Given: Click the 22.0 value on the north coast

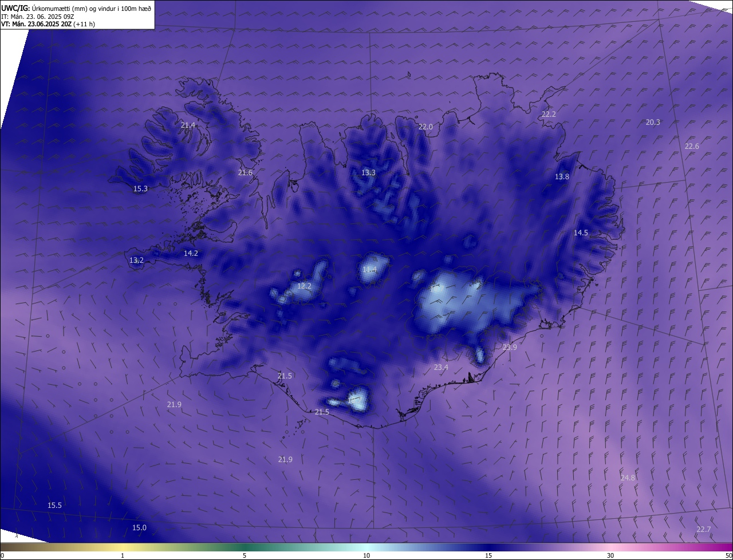Looking at the screenshot, I should 425,127.
